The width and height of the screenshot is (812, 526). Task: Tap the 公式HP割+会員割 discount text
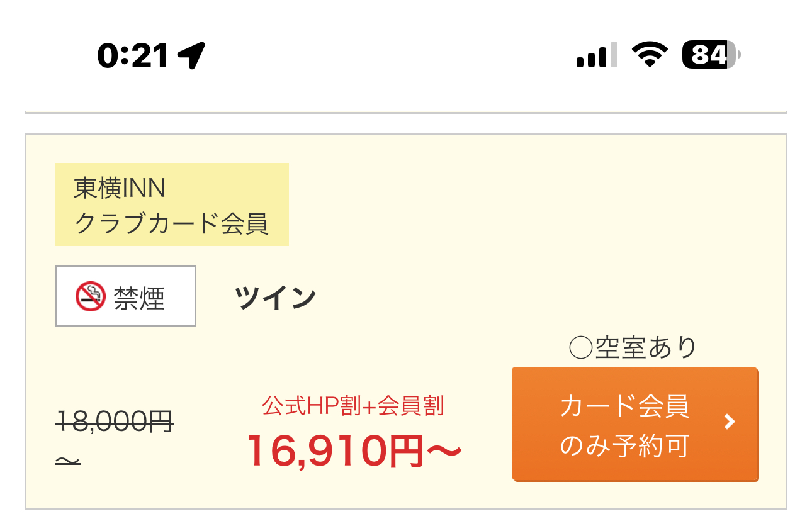coord(353,406)
